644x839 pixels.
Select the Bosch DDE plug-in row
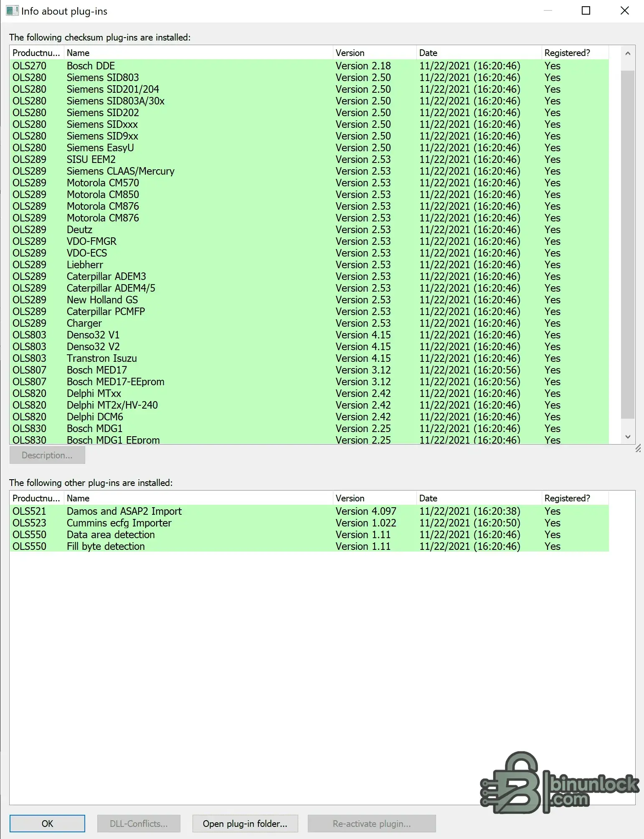309,66
